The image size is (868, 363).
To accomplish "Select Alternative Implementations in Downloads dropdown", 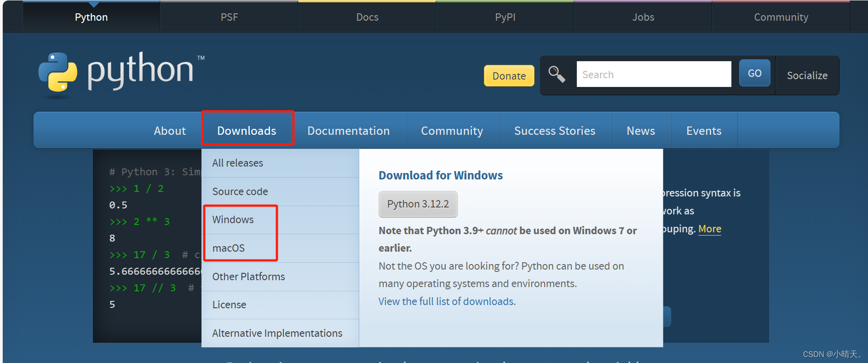I will tap(280, 333).
